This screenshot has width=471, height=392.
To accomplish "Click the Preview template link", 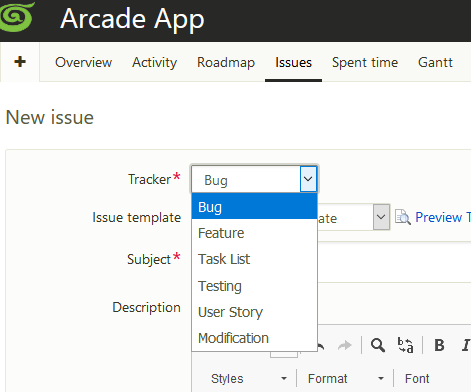I will [x=443, y=217].
